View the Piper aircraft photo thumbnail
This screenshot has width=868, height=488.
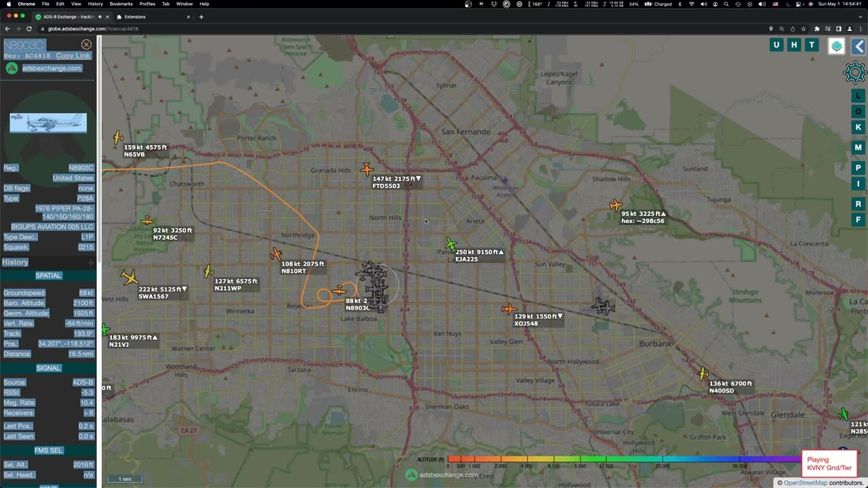(x=48, y=123)
